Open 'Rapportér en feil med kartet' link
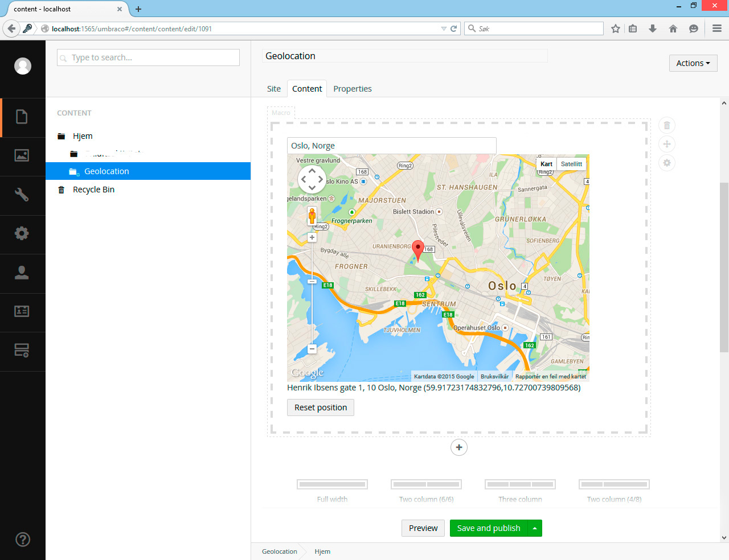The image size is (729, 560). (551, 376)
